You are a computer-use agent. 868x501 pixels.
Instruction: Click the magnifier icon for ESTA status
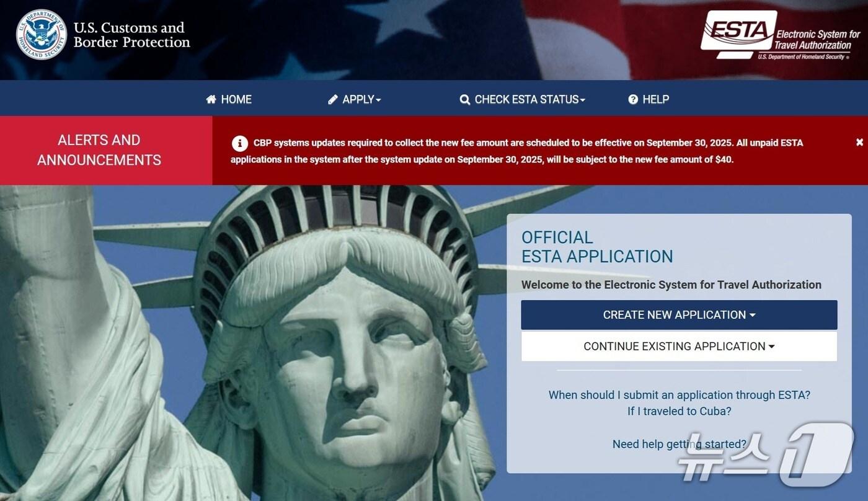coord(464,100)
